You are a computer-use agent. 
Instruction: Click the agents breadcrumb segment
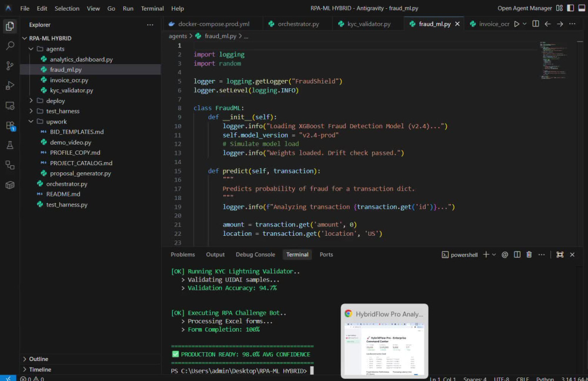coord(178,36)
